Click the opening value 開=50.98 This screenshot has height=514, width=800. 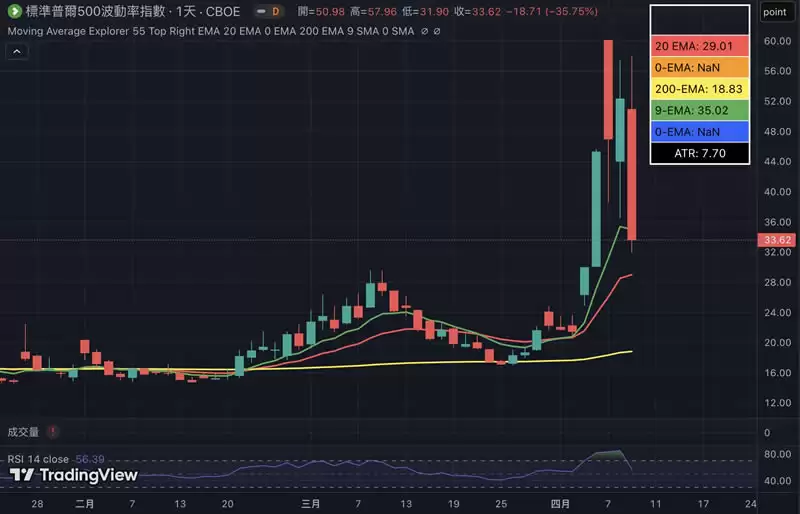(x=321, y=11)
